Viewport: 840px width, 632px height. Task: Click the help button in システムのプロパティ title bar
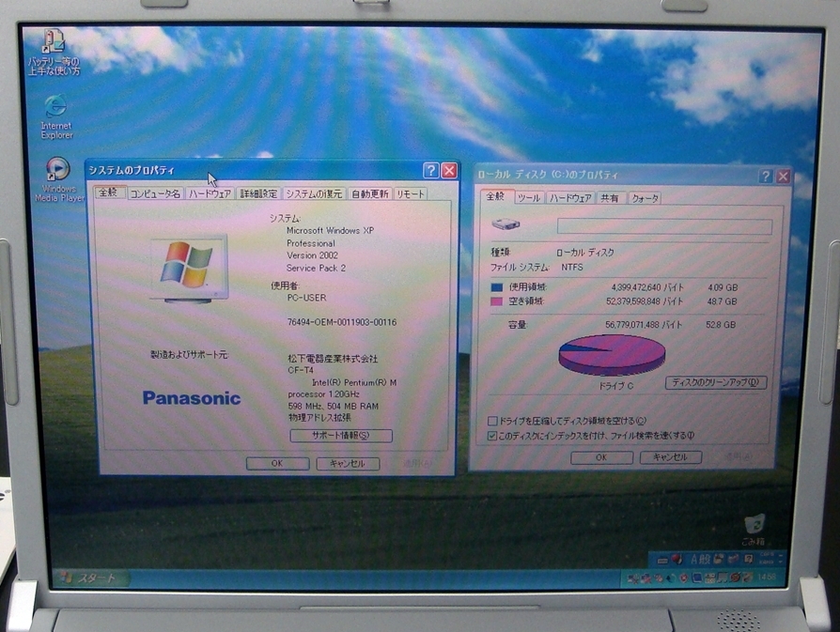[430, 170]
